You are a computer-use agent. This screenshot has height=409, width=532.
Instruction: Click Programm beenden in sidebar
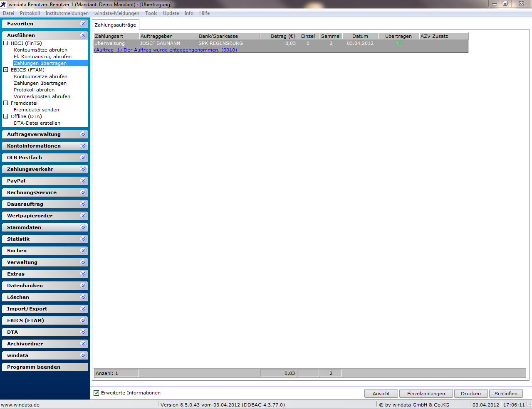tap(45, 367)
